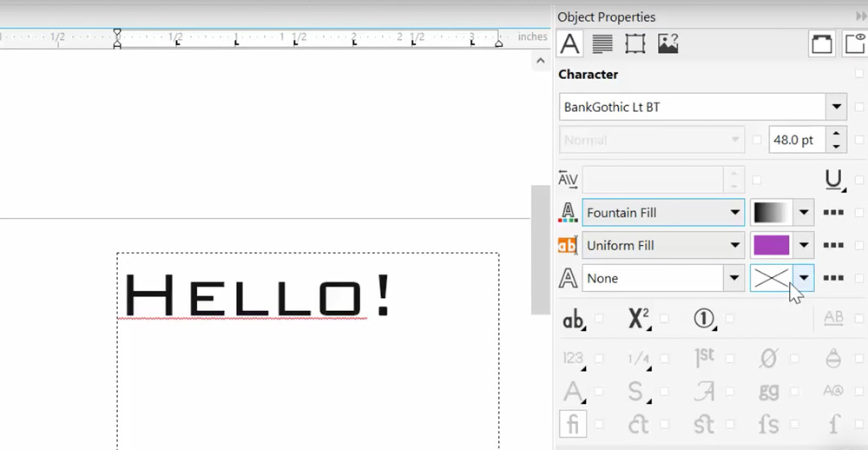Open the Paragraph properties tab icon
This screenshot has height=450, width=868.
pyautogui.click(x=602, y=43)
